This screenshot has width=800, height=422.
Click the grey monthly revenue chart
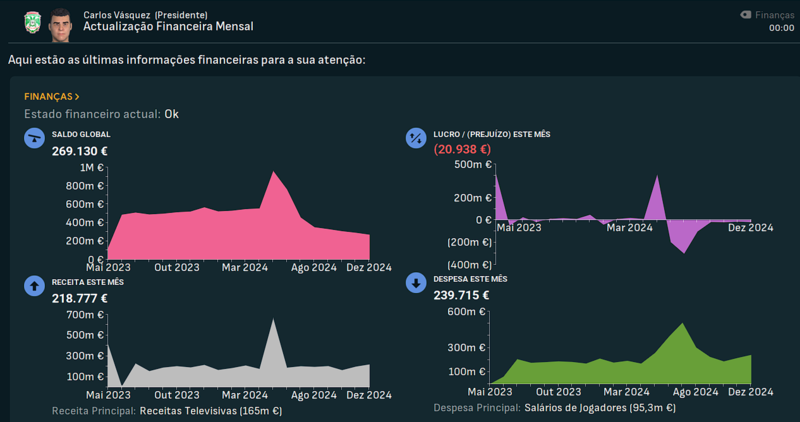point(239,353)
